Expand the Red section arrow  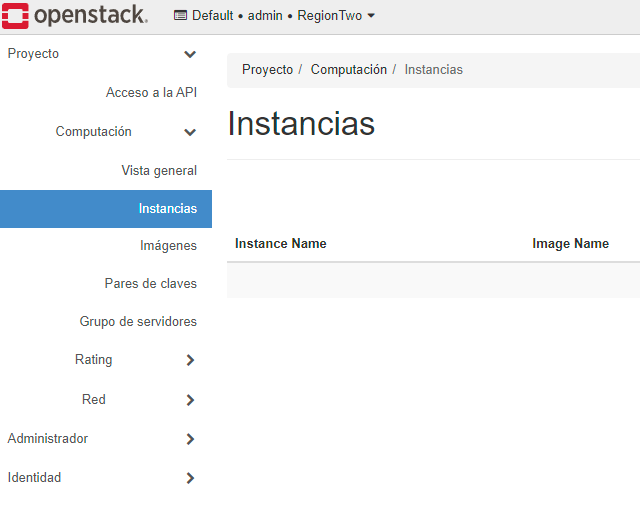(190, 400)
